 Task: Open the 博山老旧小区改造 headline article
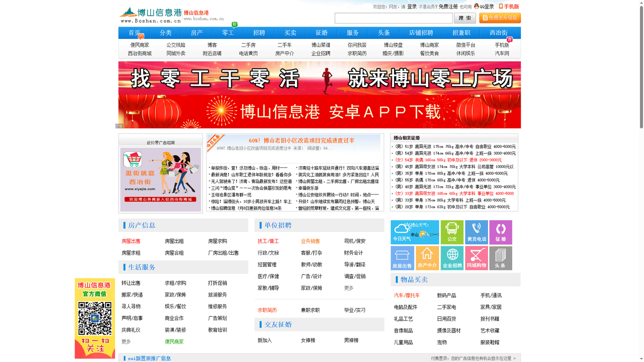pyautogui.click(x=301, y=140)
